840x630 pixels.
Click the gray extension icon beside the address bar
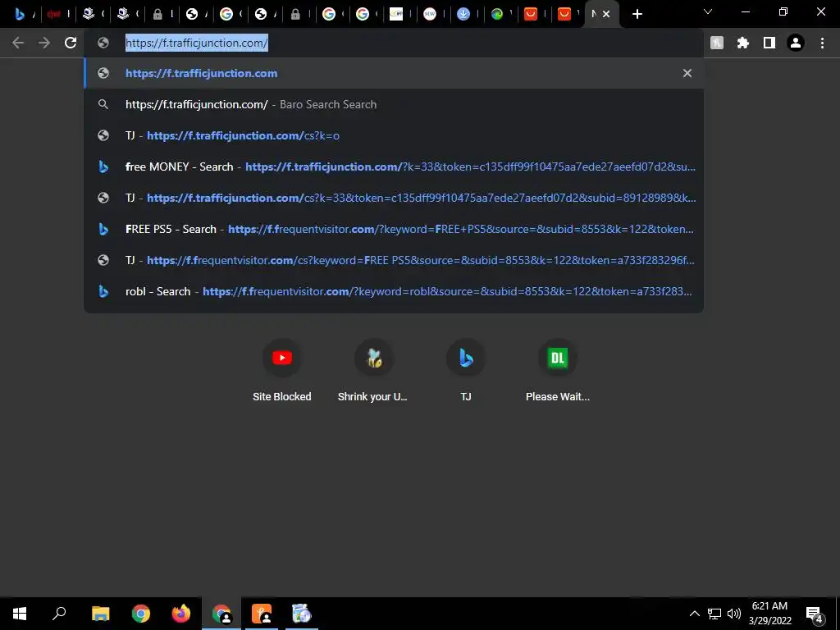(717, 43)
